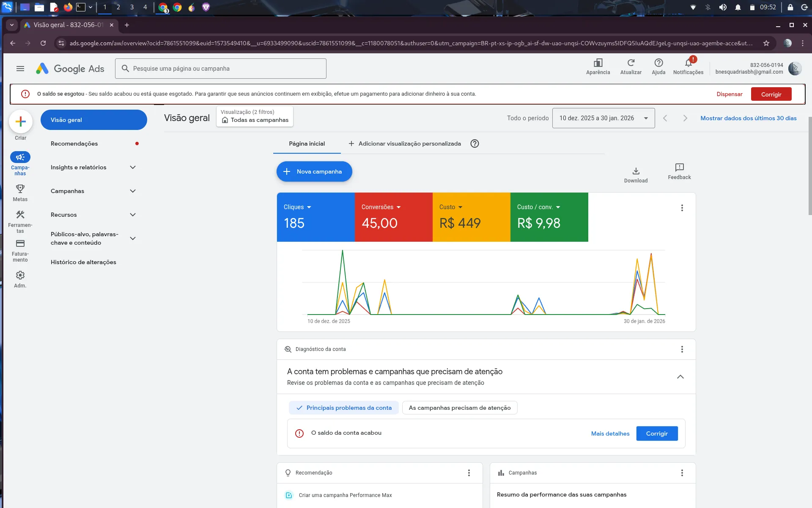
Task: Open Faturamento billing icon in sidebar
Action: (x=20, y=244)
